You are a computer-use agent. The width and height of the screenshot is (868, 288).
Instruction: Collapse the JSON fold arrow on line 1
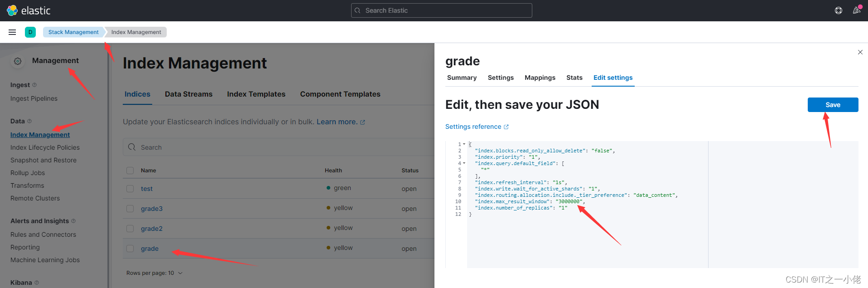pyautogui.click(x=464, y=144)
